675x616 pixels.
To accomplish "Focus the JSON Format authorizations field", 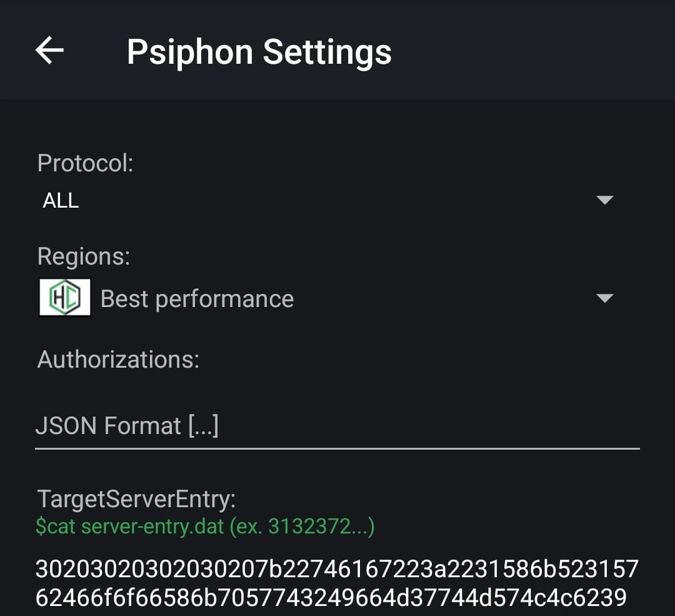I will pyautogui.click(x=337, y=427).
